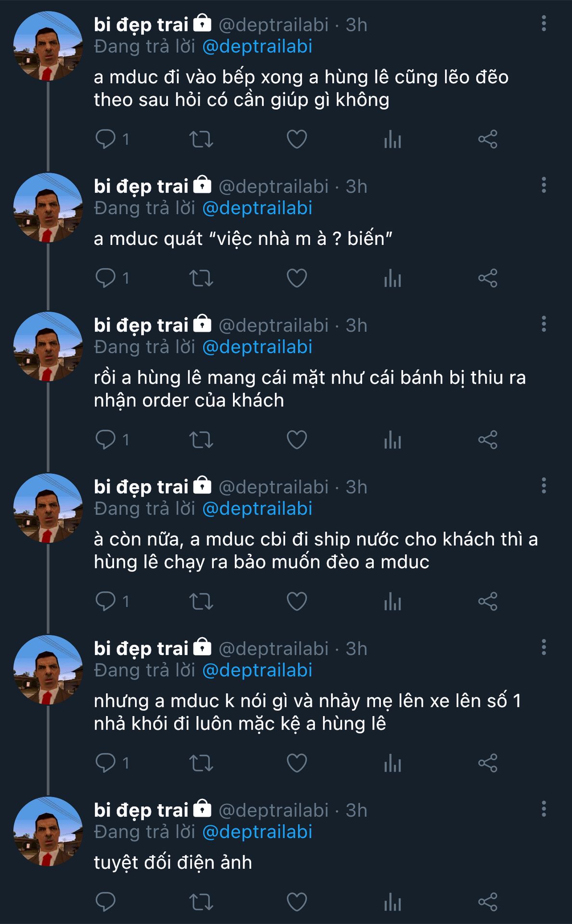
Task: Open the avatar on the 'việc nhà m à' tweet
Action: click(48, 208)
